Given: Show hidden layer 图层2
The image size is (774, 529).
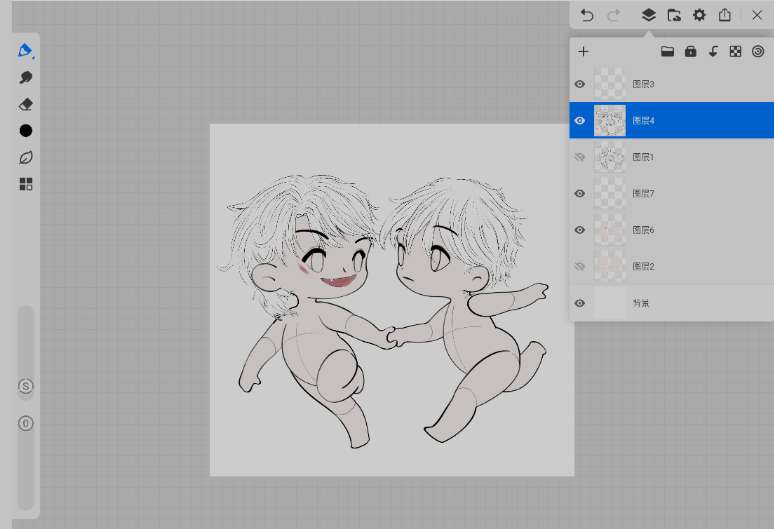Looking at the screenshot, I should coord(580,266).
